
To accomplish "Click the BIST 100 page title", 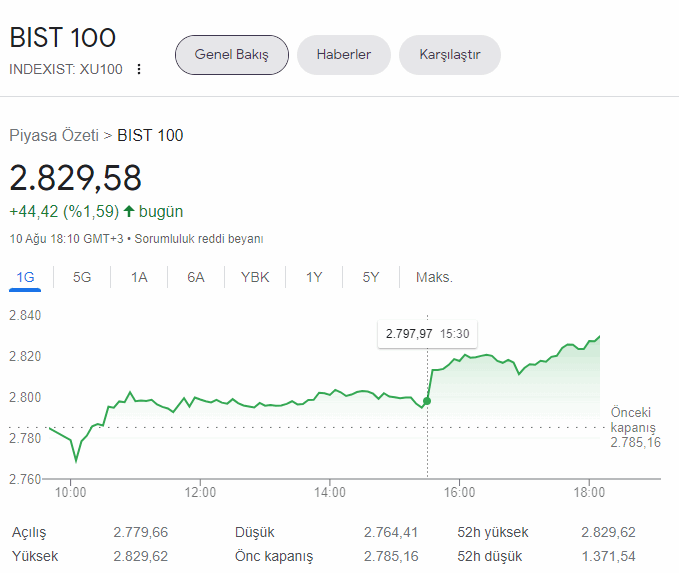I will coord(63,38).
